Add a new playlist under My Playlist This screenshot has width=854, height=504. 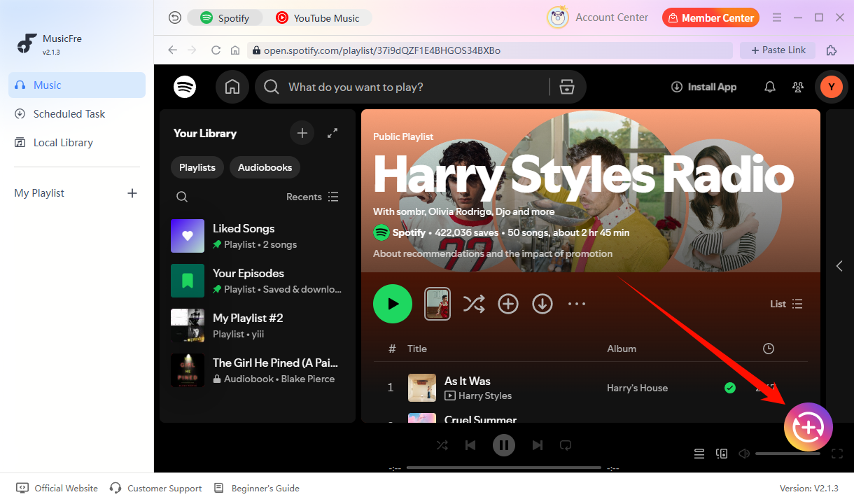[132, 193]
